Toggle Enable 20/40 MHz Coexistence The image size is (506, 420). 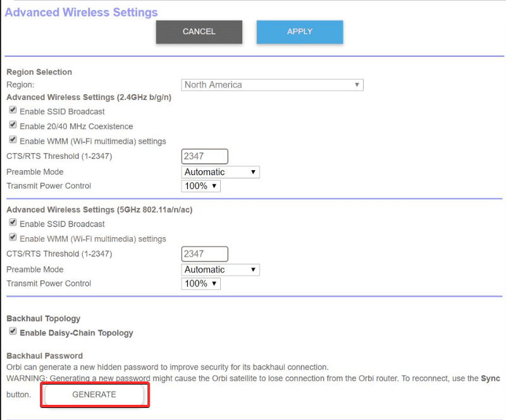pyautogui.click(x=13, y=125)
